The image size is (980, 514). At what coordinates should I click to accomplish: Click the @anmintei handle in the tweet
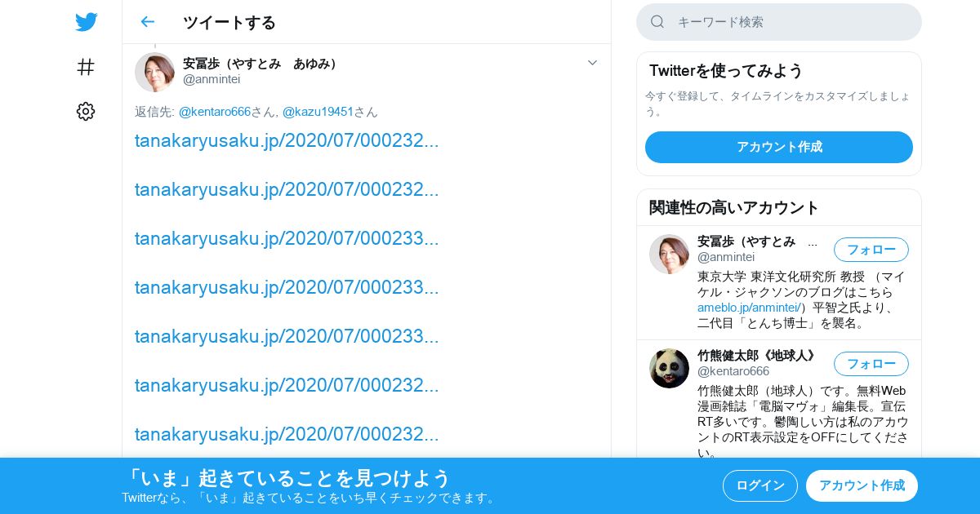click(212, 79)
